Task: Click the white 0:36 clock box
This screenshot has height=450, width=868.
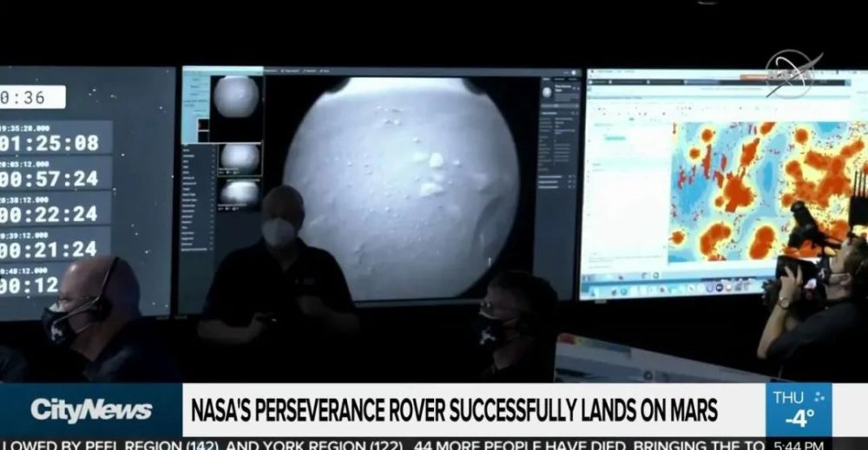Action: 33,97
